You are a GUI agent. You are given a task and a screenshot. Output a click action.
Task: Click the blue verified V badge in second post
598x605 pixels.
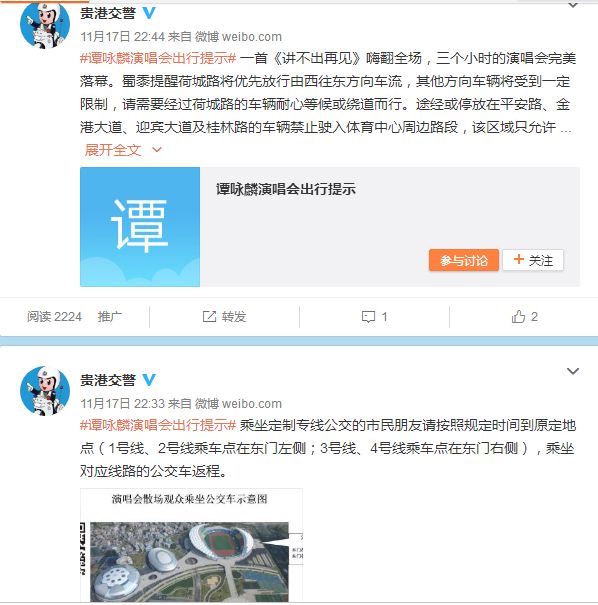[149, 380]
